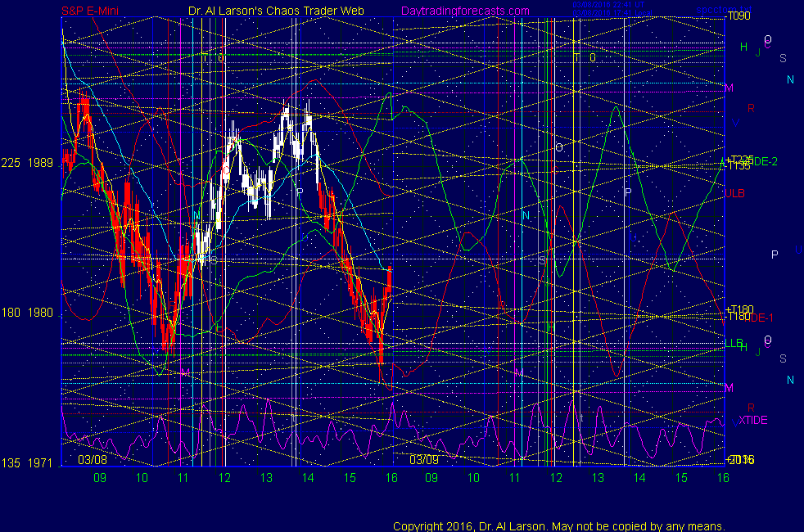This screenshot has width=804, height=532.
Task: Click the "03/09" date label
Action: coord(424,460)
